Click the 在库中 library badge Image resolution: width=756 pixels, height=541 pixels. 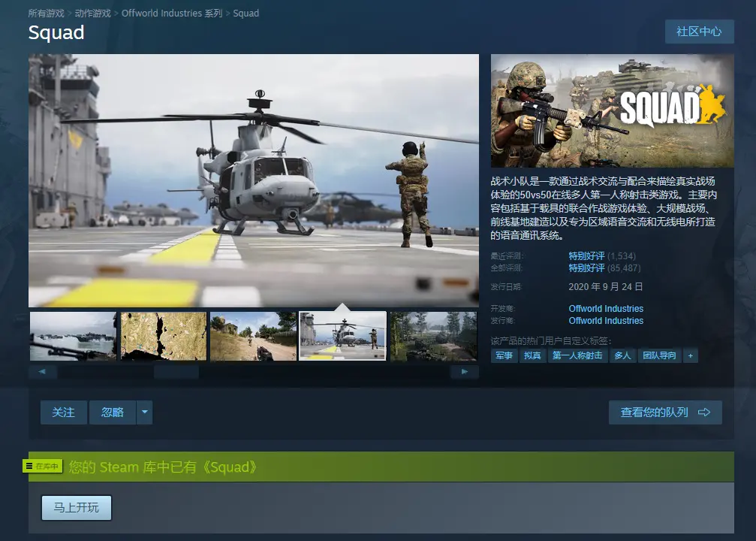click(x=43, y=466)
